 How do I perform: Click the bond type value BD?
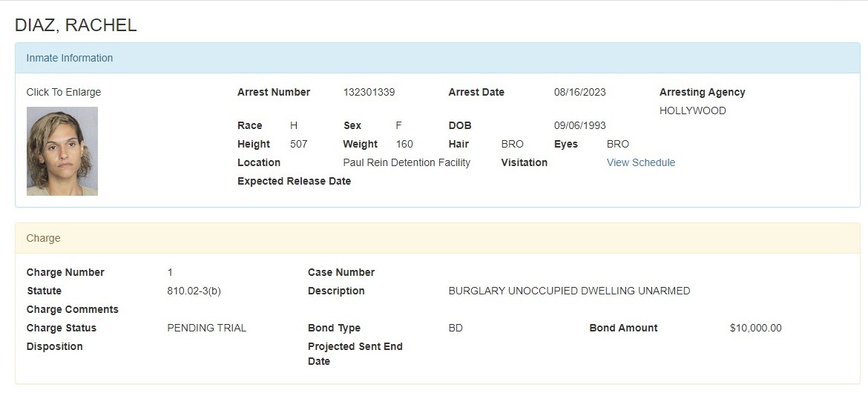[x=456, y=328]
